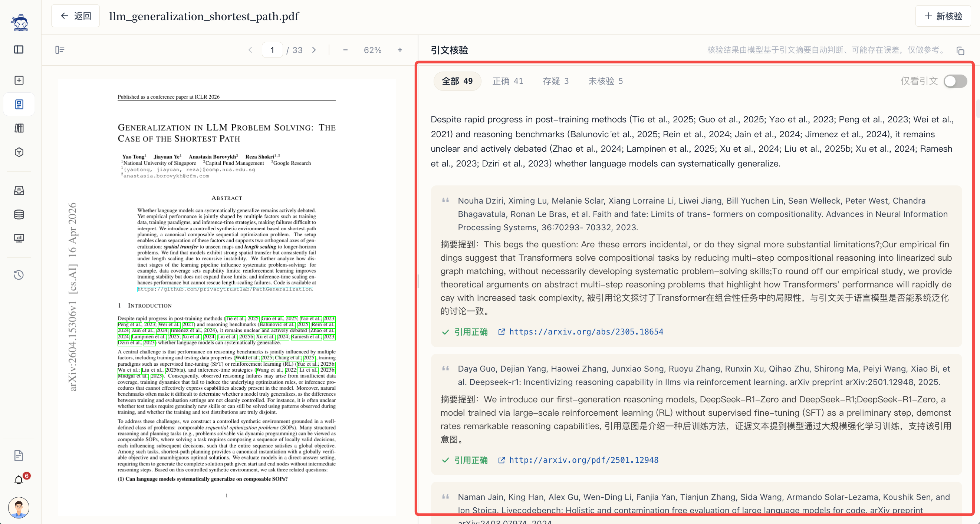Open external link icon for arxiv 2501.12948
This screenshot has height=524, width=980.
pos(502,460)
